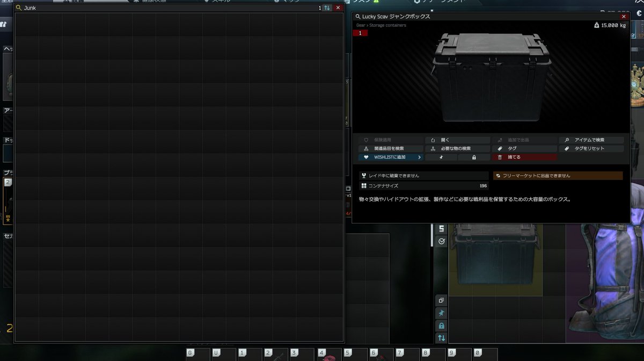Click the stash checkmark tab icon
The image size is (644, 361).
point(441,241)
